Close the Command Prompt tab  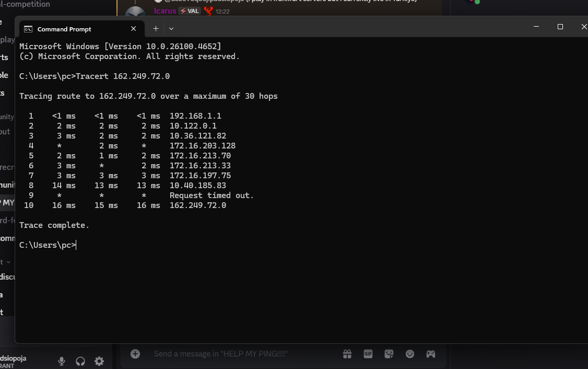click(134, 29)
